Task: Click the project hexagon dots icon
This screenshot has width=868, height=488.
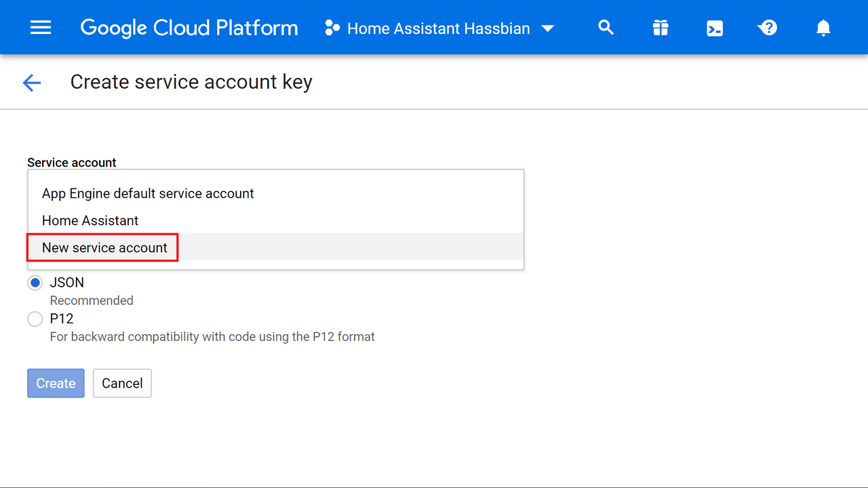Action: (x=332, y=28)
